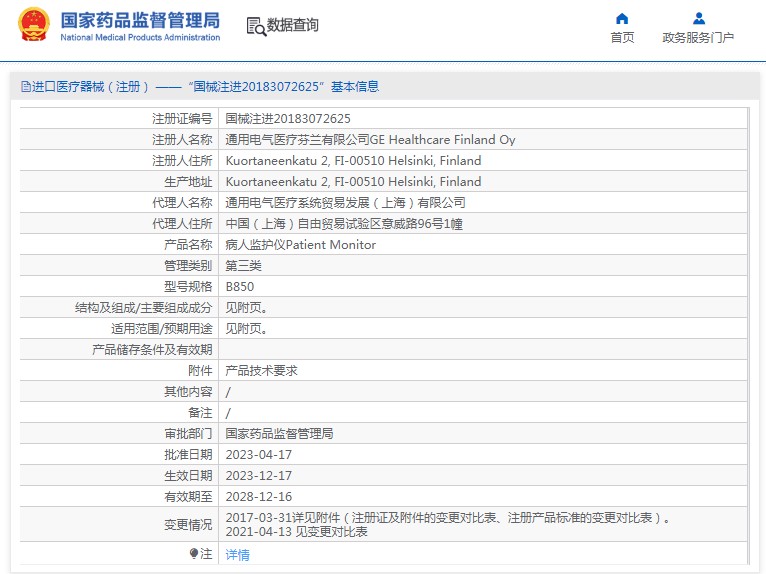Click the 批准日期 row label
This screenshot has height=574, width=766.
pyautogui.click(x=188, y=455)
